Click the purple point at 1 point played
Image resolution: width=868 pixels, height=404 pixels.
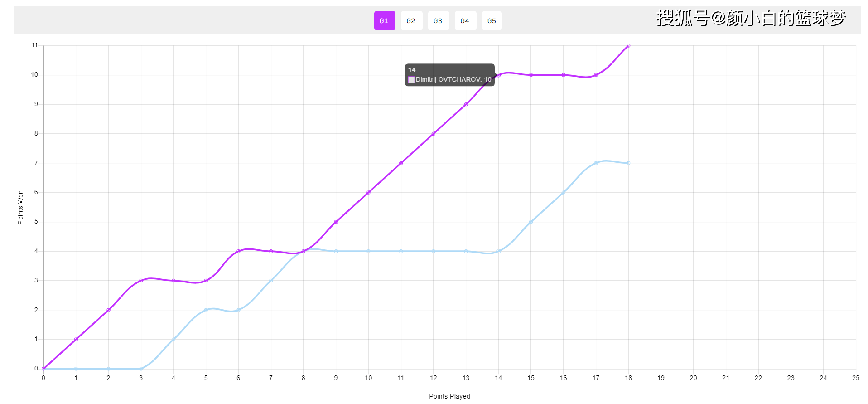tap(76, 340)
